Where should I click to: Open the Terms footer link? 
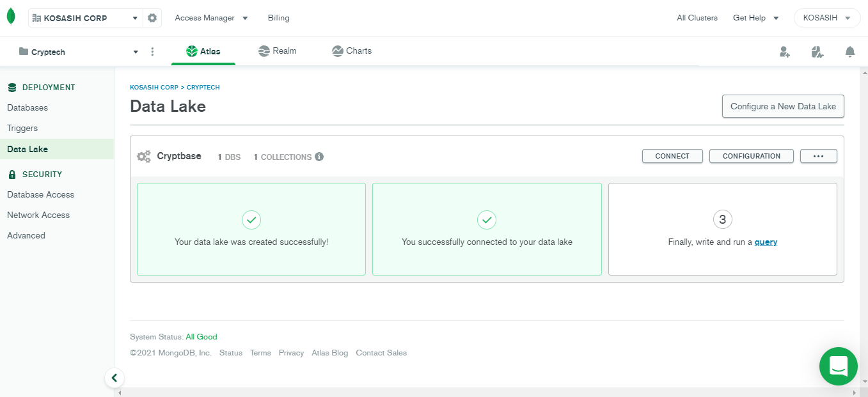point(260,353)
